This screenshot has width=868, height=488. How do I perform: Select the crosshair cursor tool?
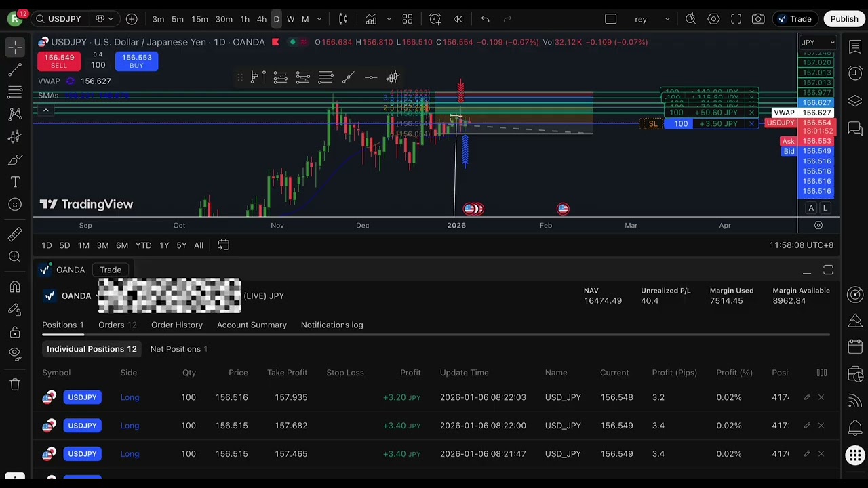click(15, 47)
